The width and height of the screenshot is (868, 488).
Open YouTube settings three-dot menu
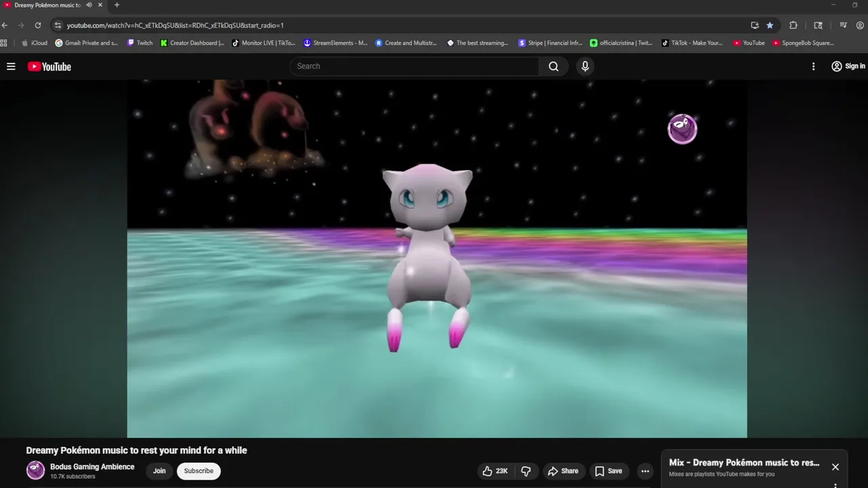coord(813,66)
